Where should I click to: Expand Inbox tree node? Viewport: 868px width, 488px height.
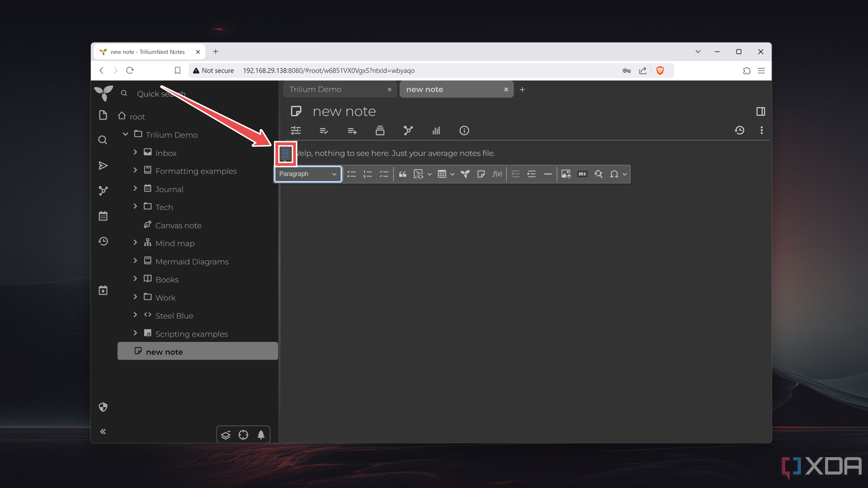pos(135,152)
